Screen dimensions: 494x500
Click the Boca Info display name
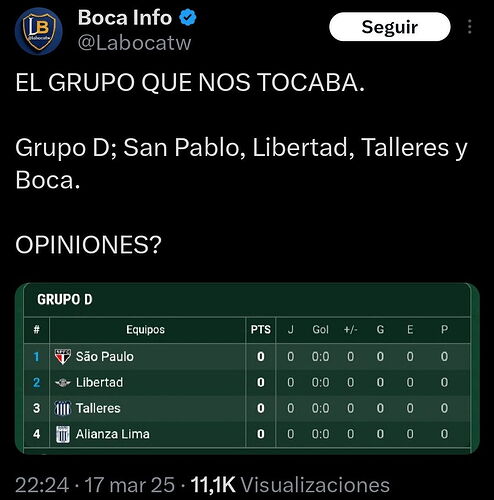click(x=125, y=17)
